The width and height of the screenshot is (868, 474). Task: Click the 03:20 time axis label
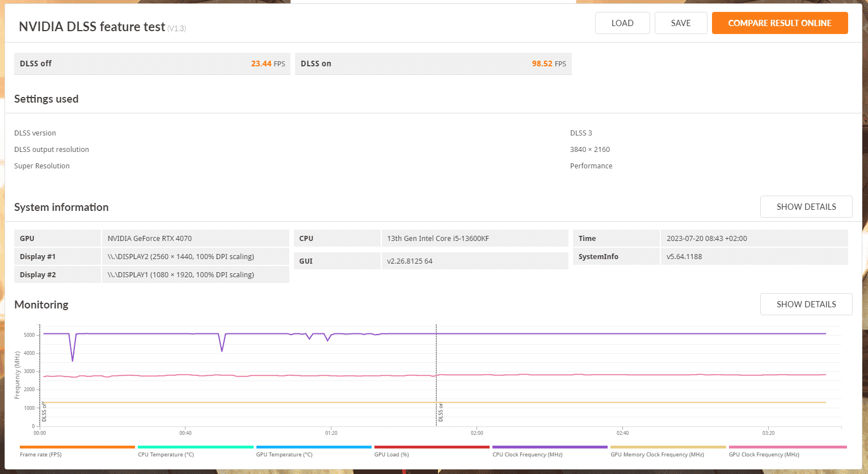point(768,433)
